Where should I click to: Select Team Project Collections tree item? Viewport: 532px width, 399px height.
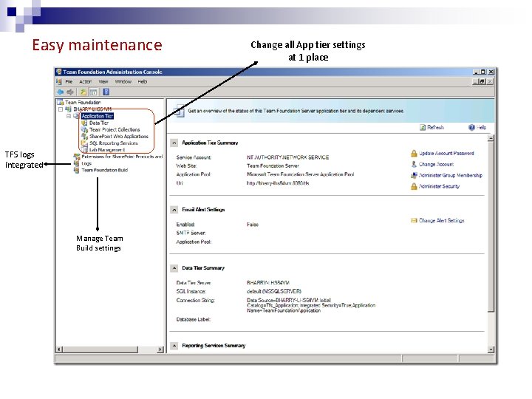[115, 129]
